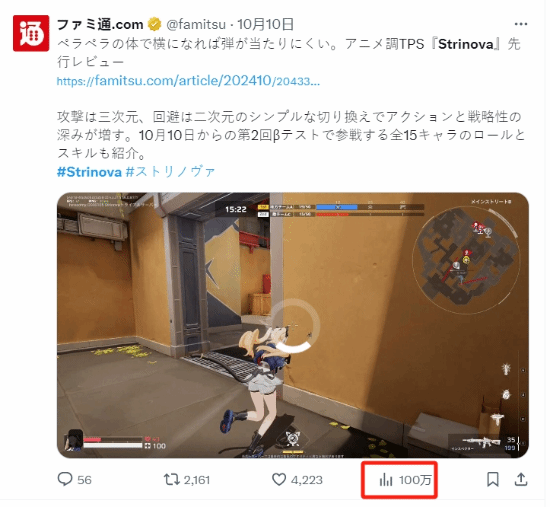Click the 2,161 repost count
This screenshot has height=507, width=550.
[x=197, y=480]
